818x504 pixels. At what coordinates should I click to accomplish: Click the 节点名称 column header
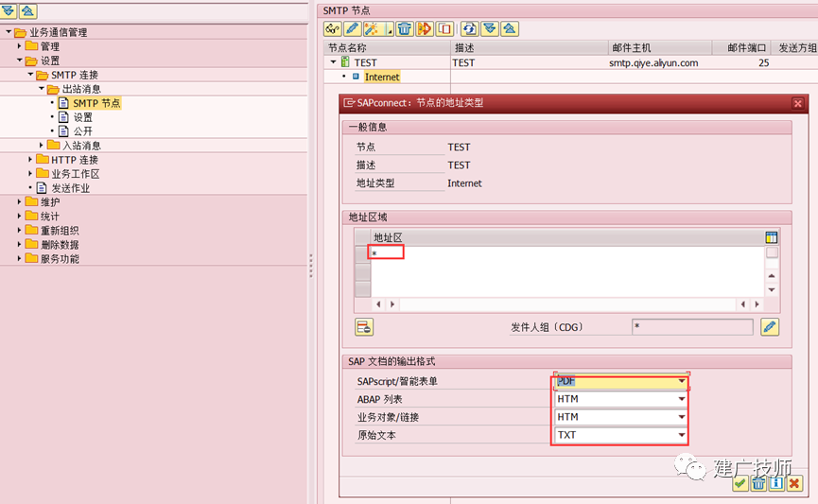(x=387, y=48)
